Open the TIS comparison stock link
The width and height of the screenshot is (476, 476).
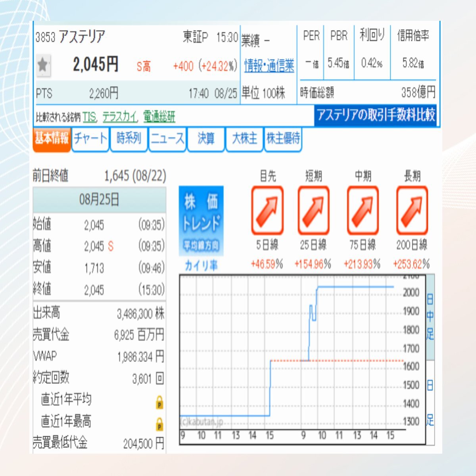[x=90, y=116]
